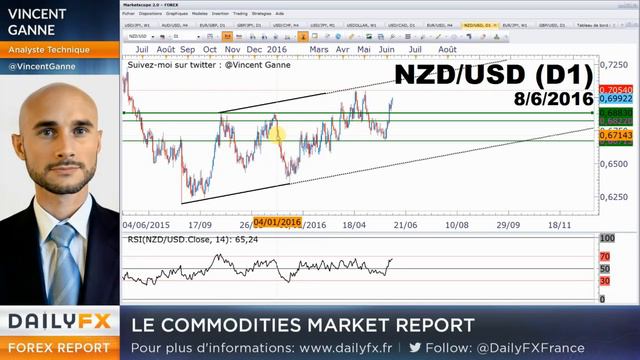This screenshot has height=360, width=640.
Task: Expand the NZD/USD symbol dropdown
Action: [x=153, y=37]
